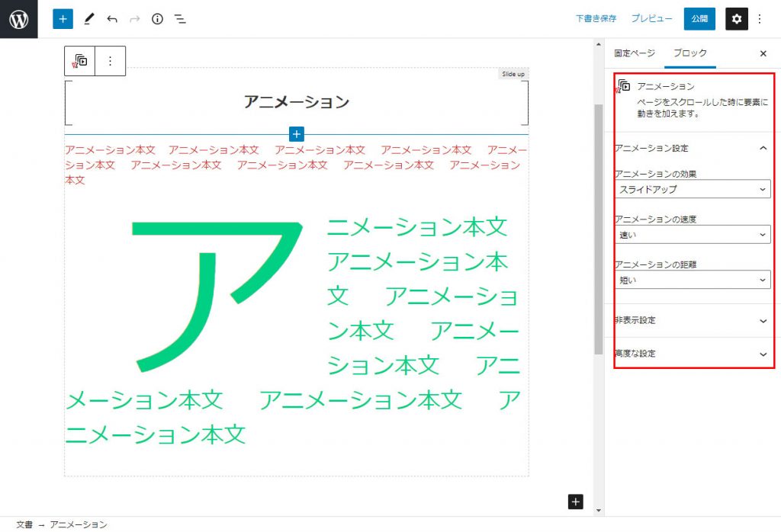
Task: Click the WordPress logo icon
Action: [x=19, y=19]
